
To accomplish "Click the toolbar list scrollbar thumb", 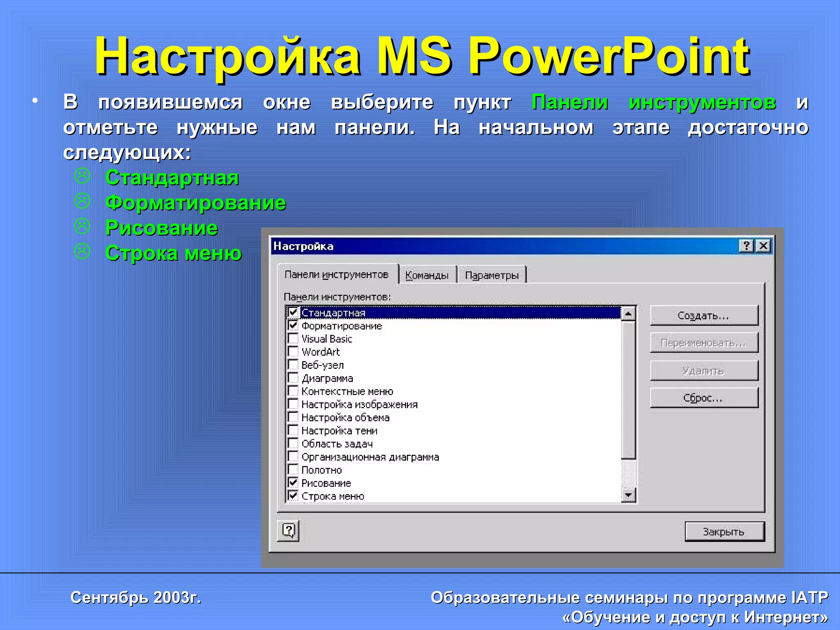I will point(628,390).
